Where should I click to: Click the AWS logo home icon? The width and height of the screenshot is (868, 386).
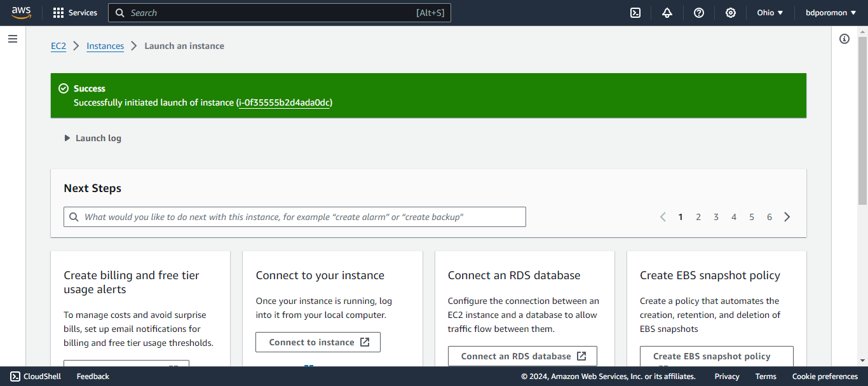(x=21, y=13)
